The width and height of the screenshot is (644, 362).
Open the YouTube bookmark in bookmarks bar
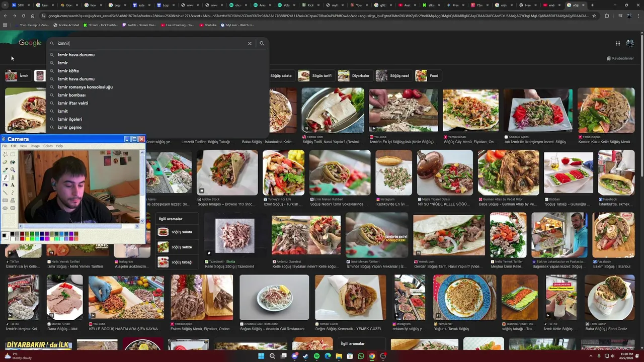pyautogui.click(x=208, y=25)
